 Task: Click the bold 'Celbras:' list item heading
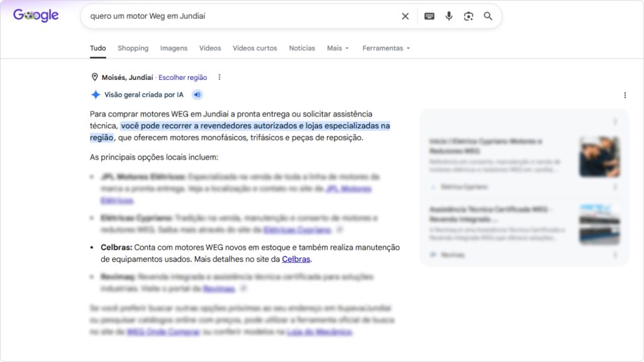(x=116, y=247)
